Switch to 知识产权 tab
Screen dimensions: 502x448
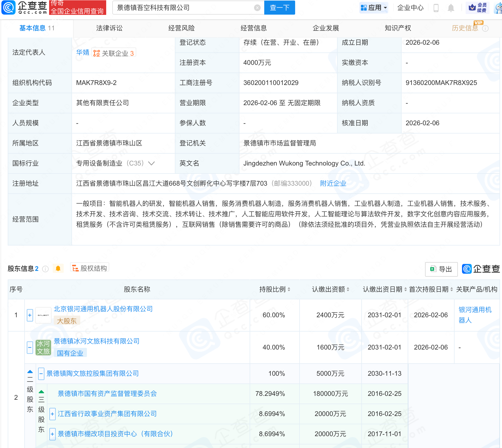point(398,28)
